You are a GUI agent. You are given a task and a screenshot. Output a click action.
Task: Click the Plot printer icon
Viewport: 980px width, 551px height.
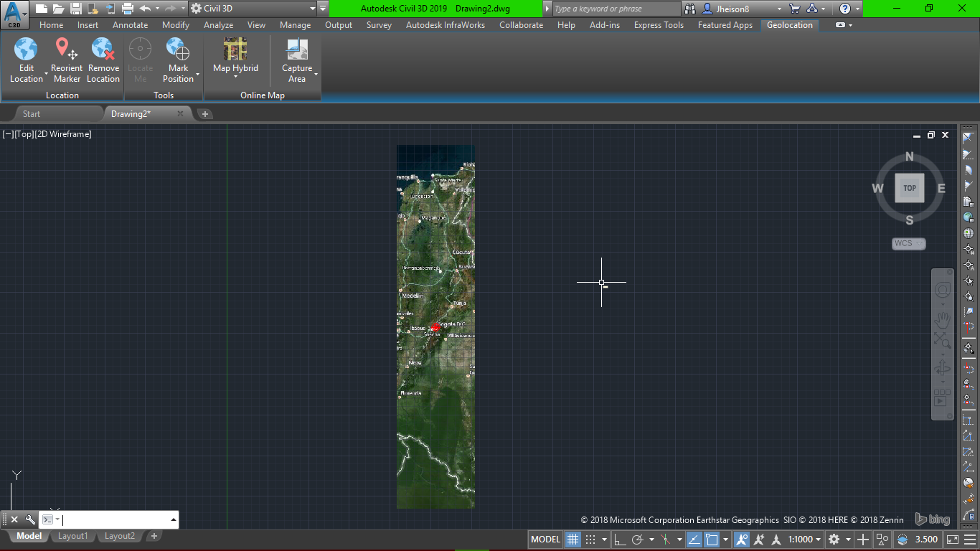(x=128, y=9)
